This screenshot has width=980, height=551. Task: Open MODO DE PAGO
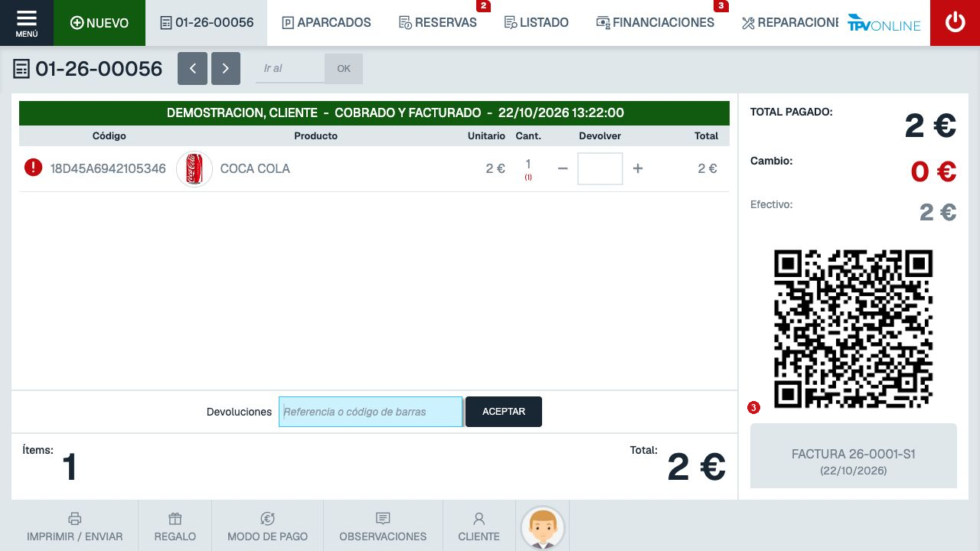point(268,527)
